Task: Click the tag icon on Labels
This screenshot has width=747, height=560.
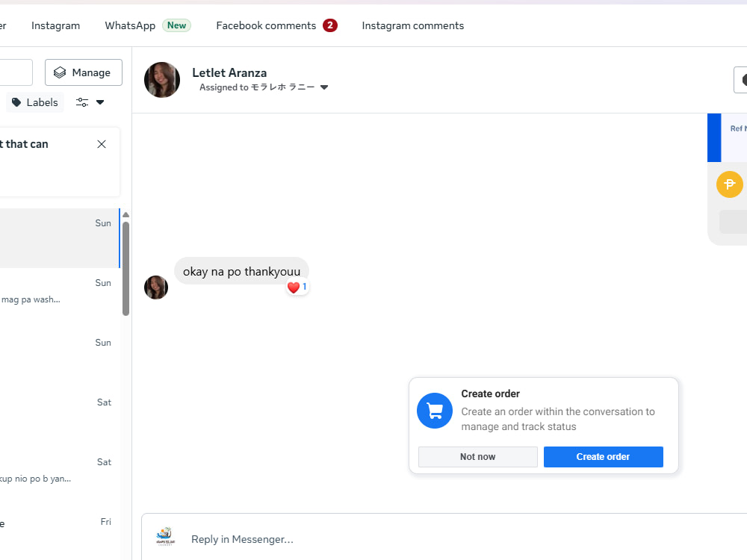Action: 16,102
